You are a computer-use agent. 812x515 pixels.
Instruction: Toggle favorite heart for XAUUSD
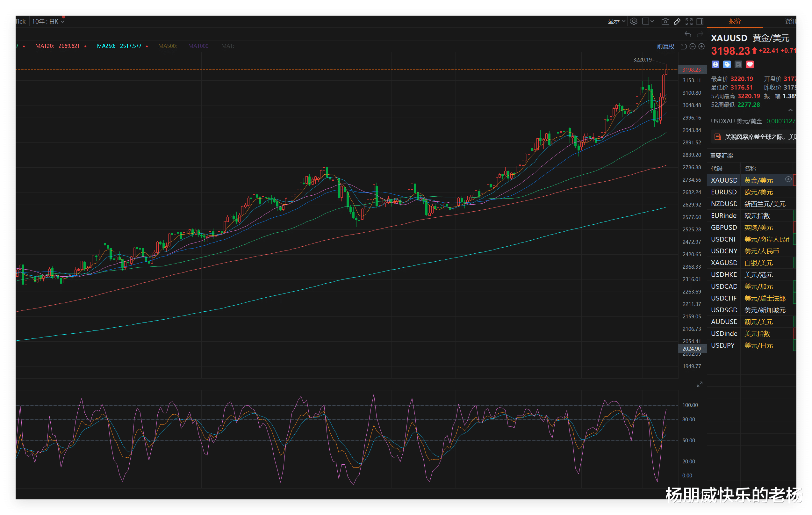(x=750, y=64)
